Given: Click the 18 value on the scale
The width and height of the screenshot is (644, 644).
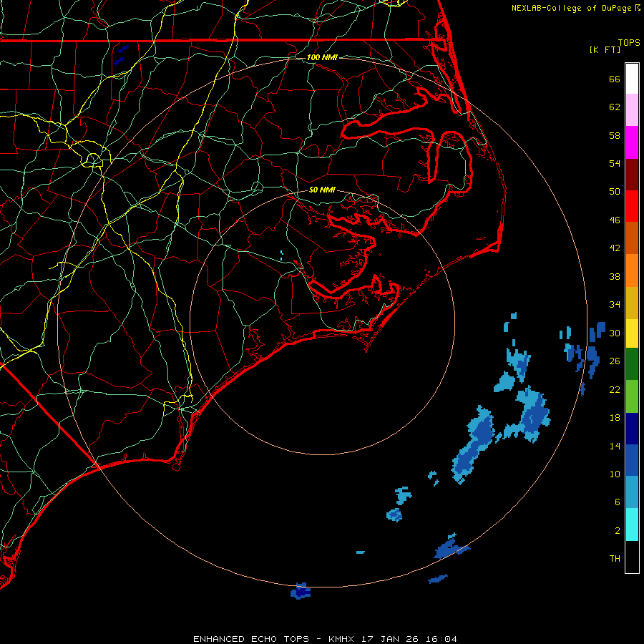Looking at the screenshot, I should pos(615,418).
